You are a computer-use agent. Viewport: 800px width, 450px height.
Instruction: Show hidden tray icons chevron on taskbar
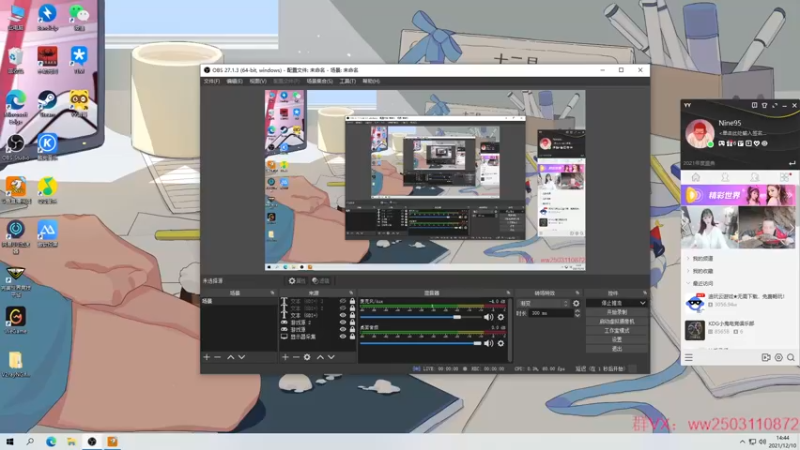coord(742,442)
